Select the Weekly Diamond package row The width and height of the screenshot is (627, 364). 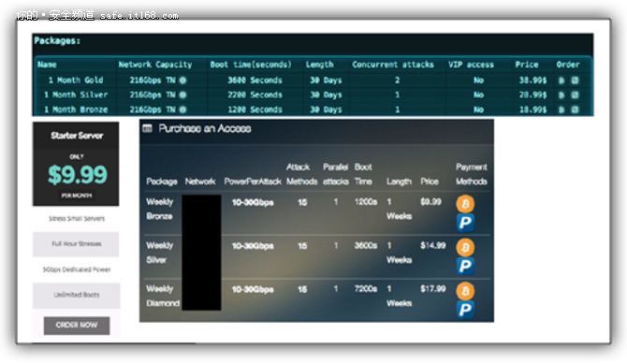click(316, 297)
